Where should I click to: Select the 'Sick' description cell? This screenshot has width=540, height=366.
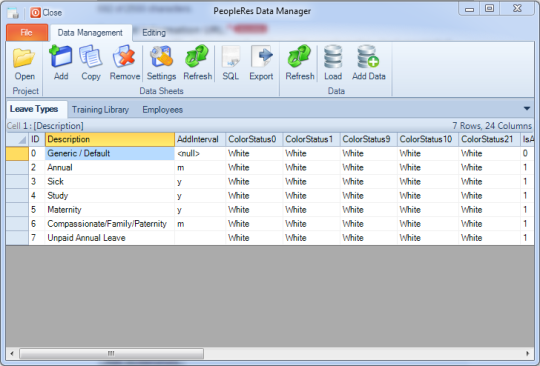pos(110,182)
